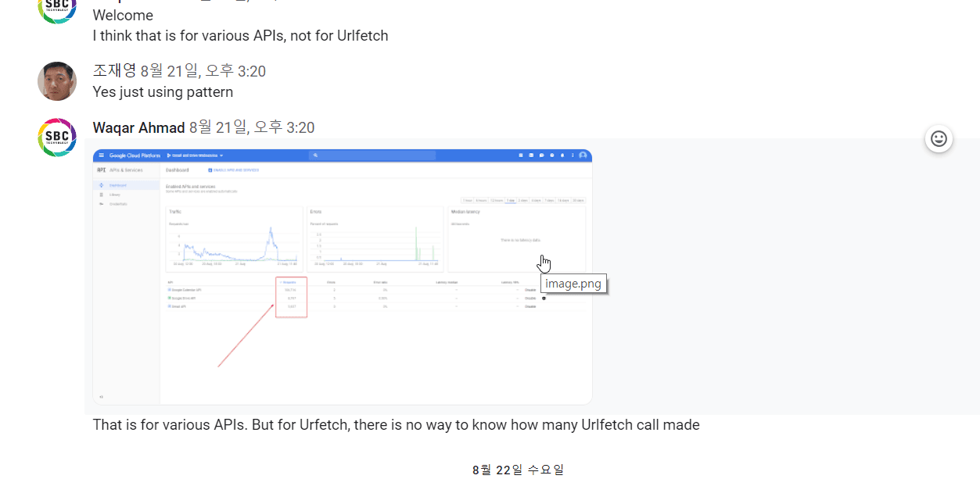This screenshot has width=980, height=504.
Task: Click the Waqar Ahmad sender name
Action: click(138, 128)
